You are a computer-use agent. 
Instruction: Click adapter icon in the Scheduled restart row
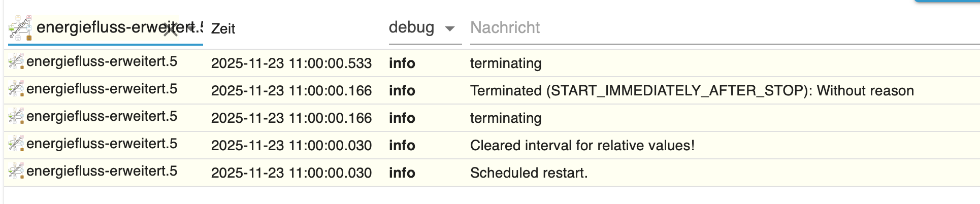[x=16, y=172]
